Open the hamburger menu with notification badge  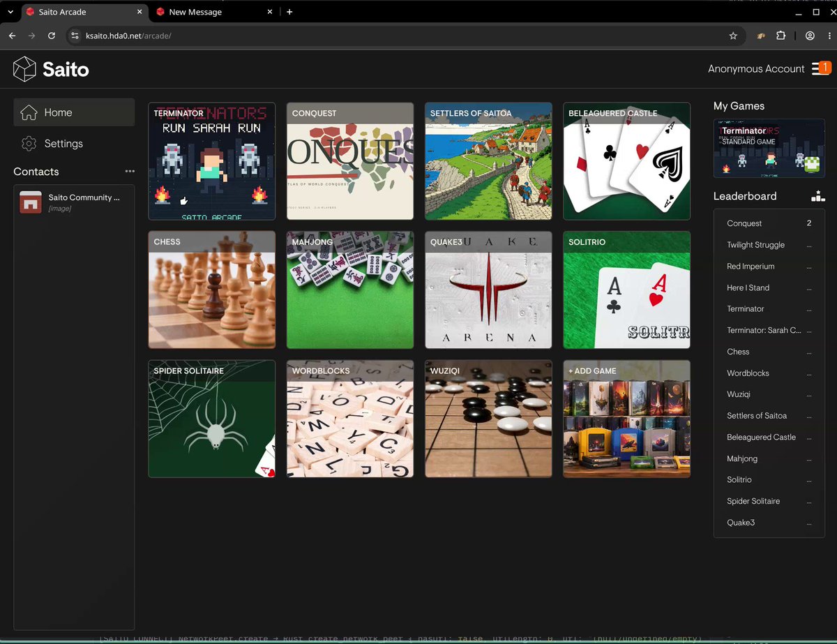tap(821, 68)
